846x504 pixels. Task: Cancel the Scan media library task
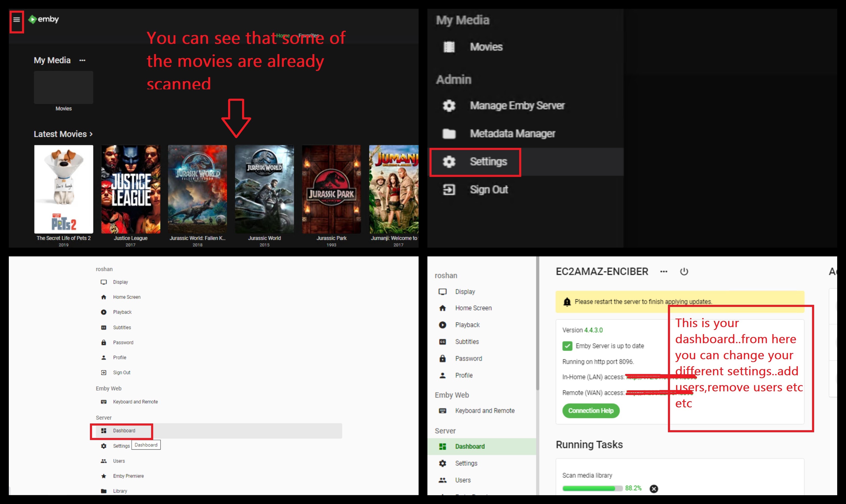pyautogui.click(x=654, y=489)
